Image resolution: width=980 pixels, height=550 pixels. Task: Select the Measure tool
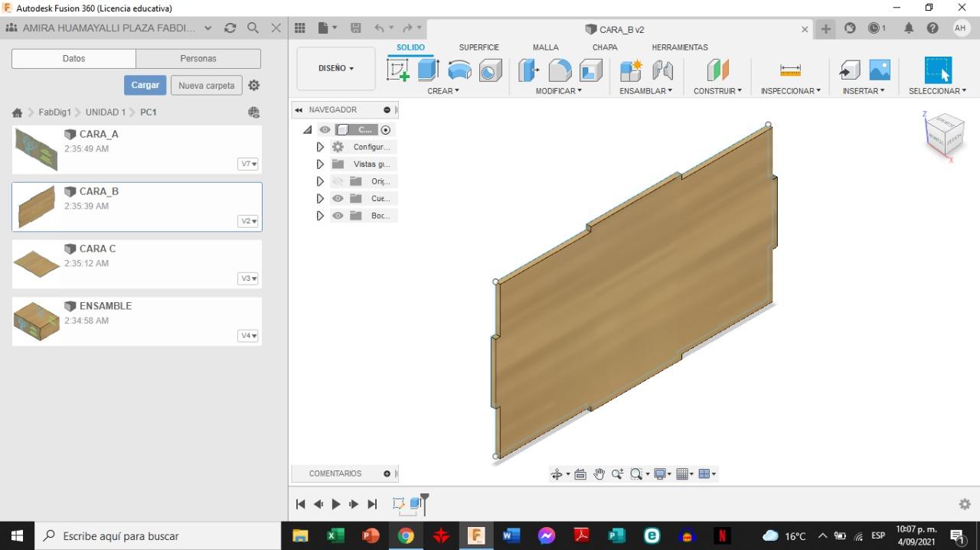[x=790, y=70]
